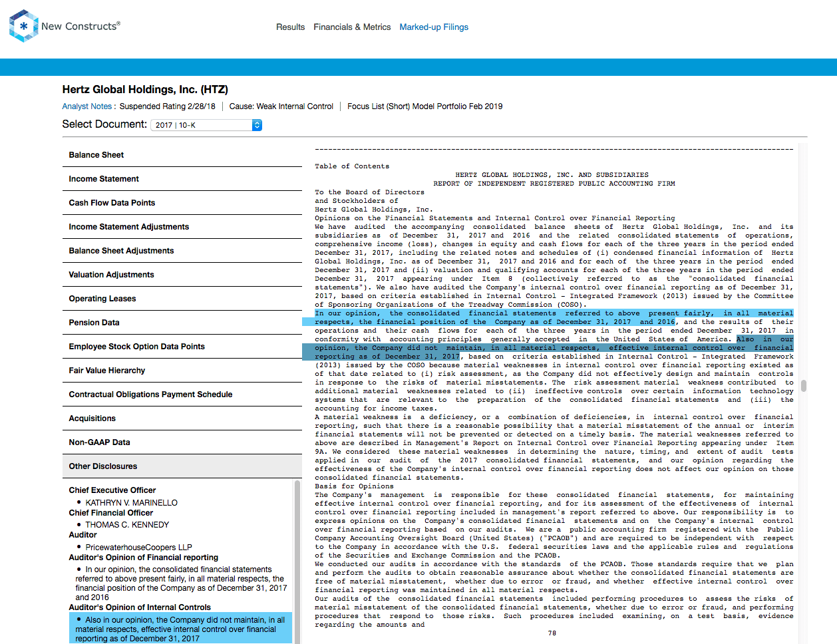Go to Marked-up Filings

click(434, 27)
